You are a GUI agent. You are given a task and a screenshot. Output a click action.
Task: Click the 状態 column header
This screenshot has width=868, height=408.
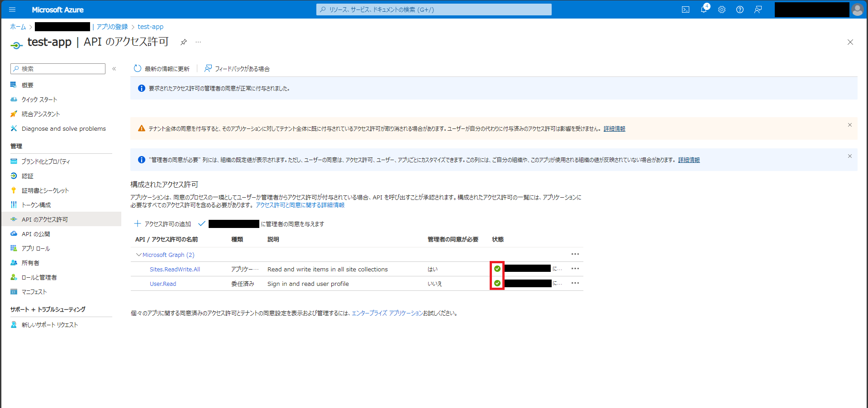click(x=498, y=239)
